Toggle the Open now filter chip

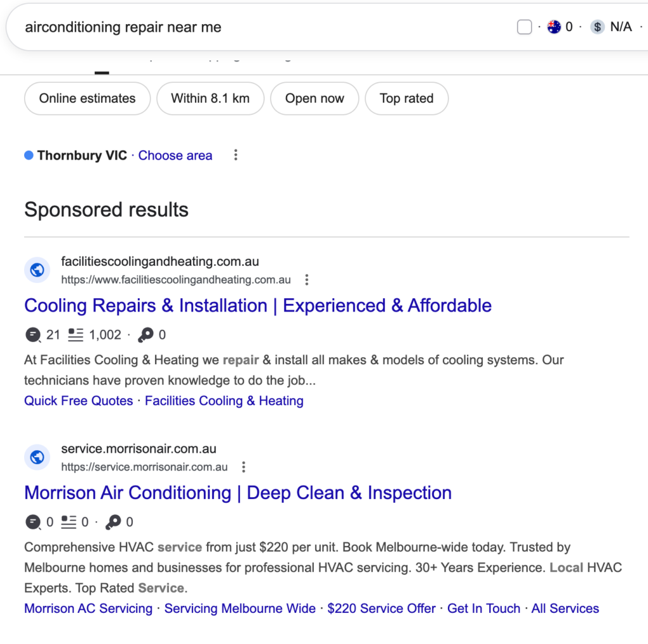tap(315, 98)
